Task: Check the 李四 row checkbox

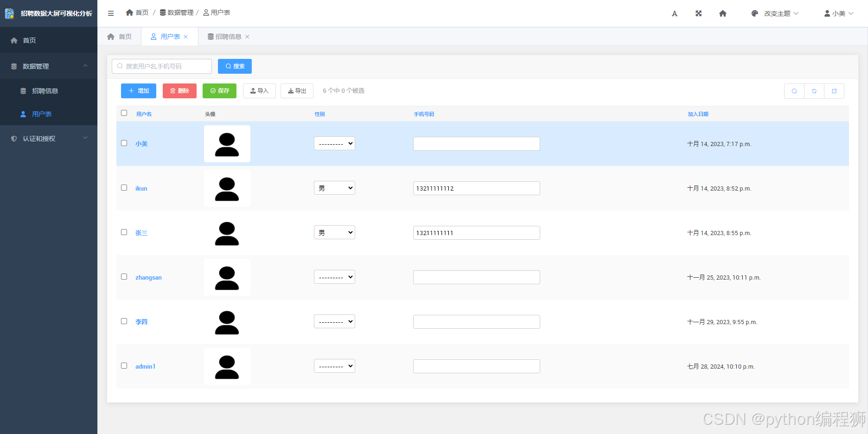Action: point(124,321)
